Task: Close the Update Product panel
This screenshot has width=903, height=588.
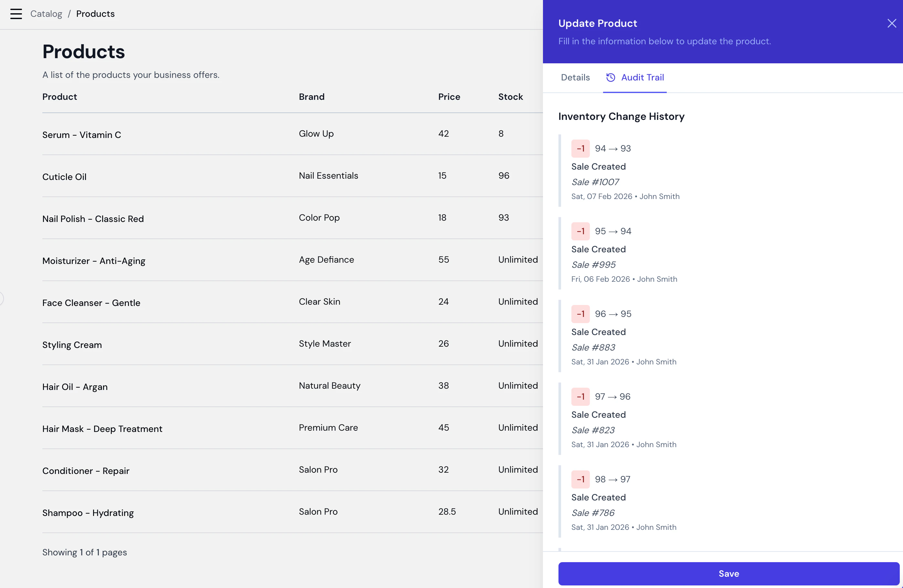Action: [x=892, y=23]
